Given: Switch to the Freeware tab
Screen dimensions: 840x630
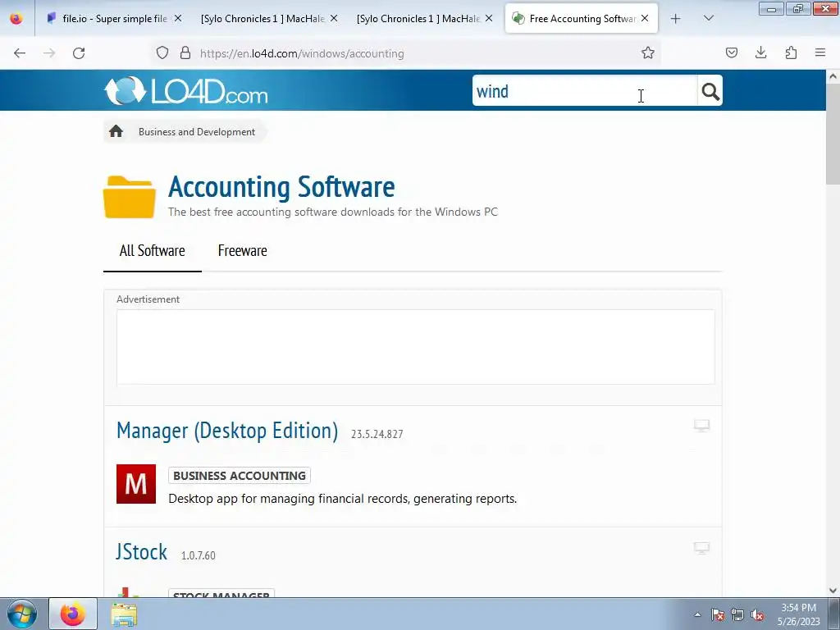Looking at the screenshot, I should click(x=242, y=251).
